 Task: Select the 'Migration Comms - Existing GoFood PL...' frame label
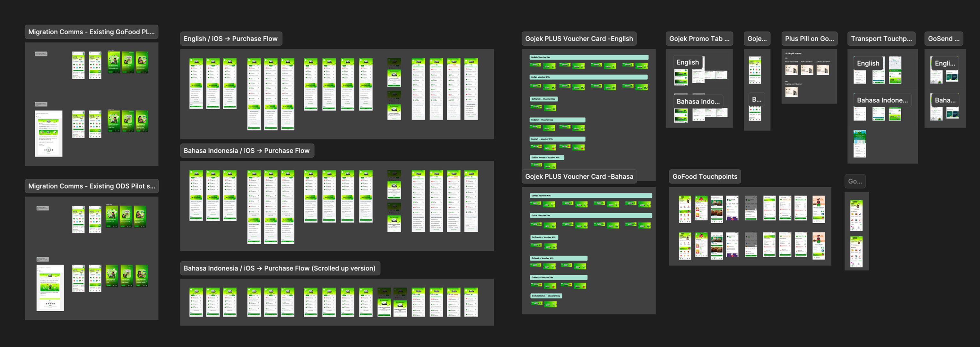point(91,32)
